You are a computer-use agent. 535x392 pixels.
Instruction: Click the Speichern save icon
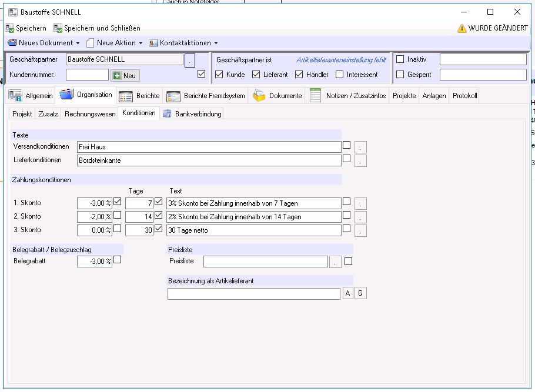point(9,28)
